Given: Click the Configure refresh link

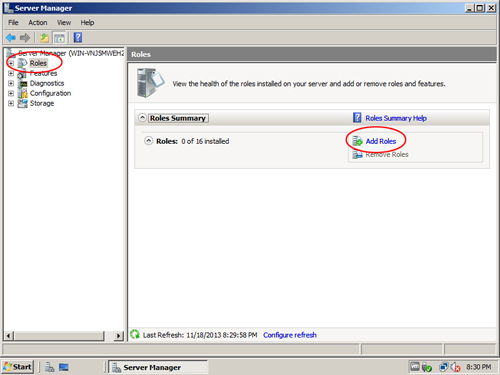Looking at the screenshot, I should pyautogui.click(x=290, y=335).
